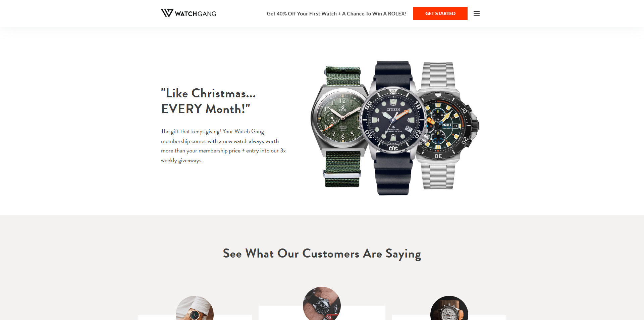Image resolution: width=644 pixels, height=320 pixels.
Task: Click the 'Like Christmas... EVERY Month!' headline
Action: [208, 101]
